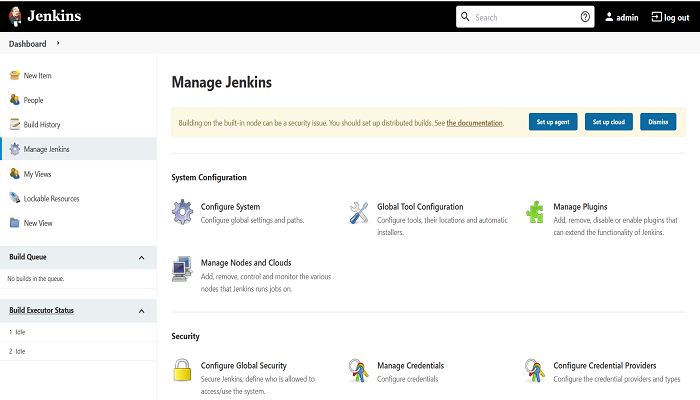The height and width of the screenshot is (400, 700).
Task: Click the Manage Plugins puzzle icon
Action: click(x=535, y=212)
